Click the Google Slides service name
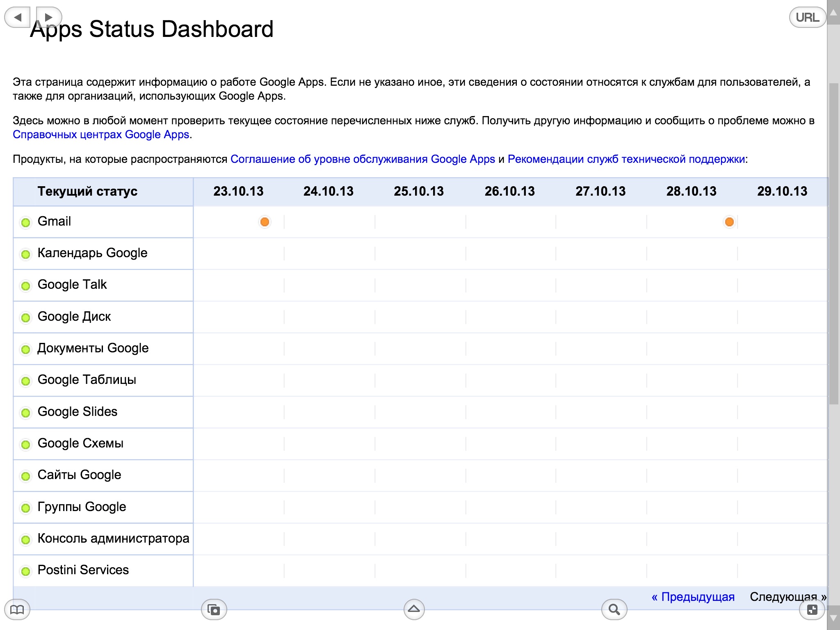 pyautogui.click(x=77, y=411)
